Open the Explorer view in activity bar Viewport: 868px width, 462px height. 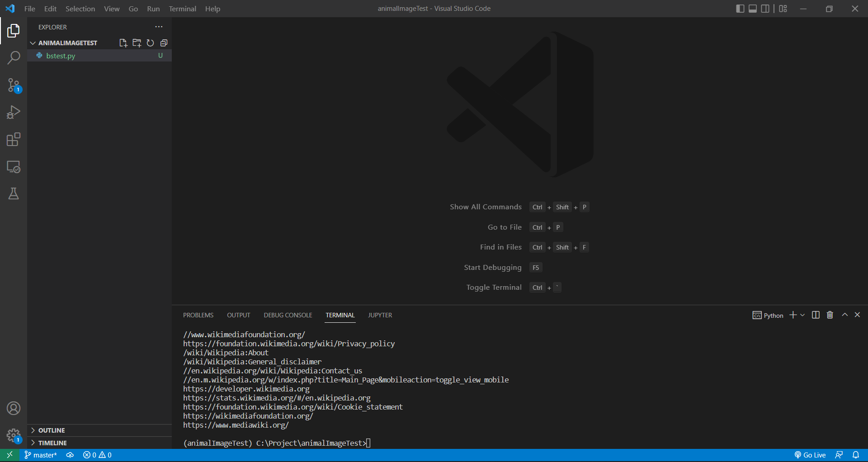[x=14, y=31]
